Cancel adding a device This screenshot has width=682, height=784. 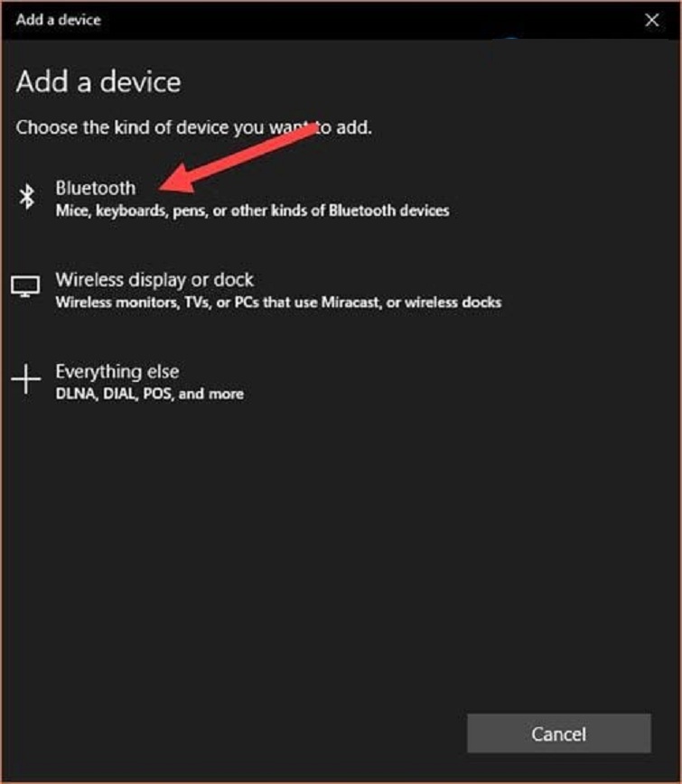click(x=559, y=733)
